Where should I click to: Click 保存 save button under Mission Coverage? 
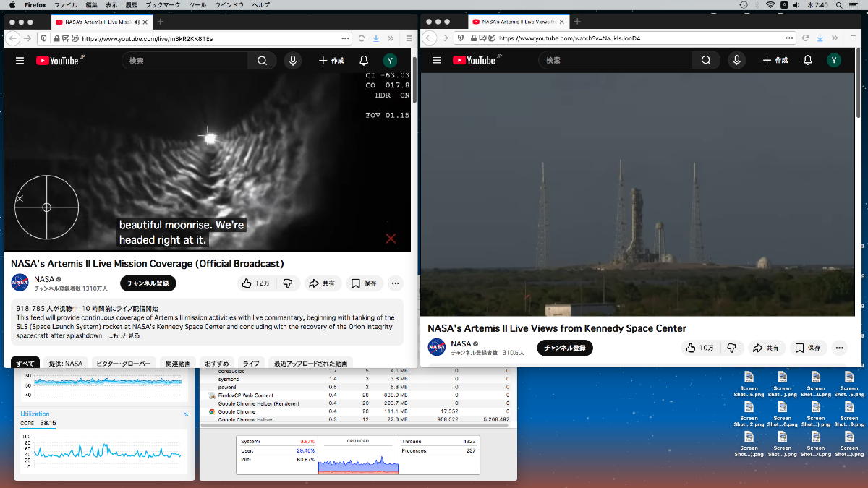tap(365, 283)
